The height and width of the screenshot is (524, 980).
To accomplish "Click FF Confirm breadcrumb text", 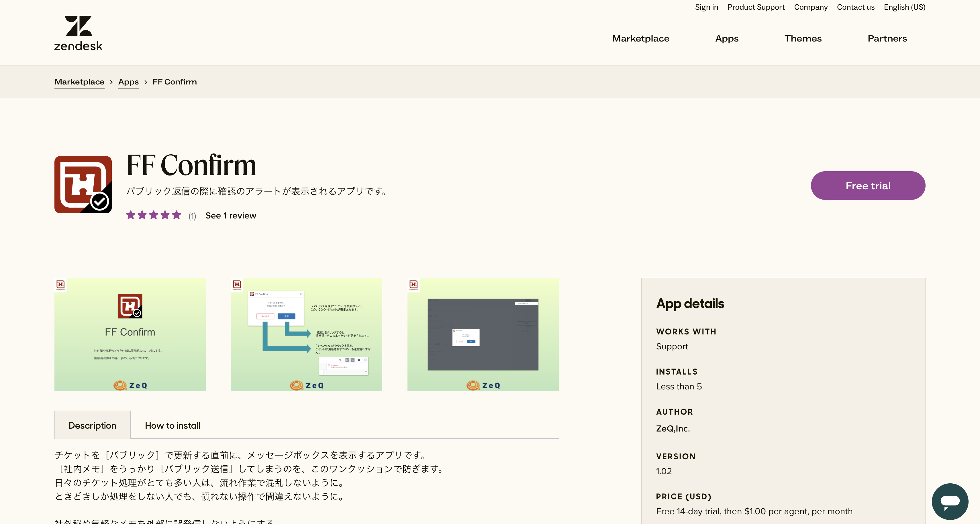I will 175,82.
